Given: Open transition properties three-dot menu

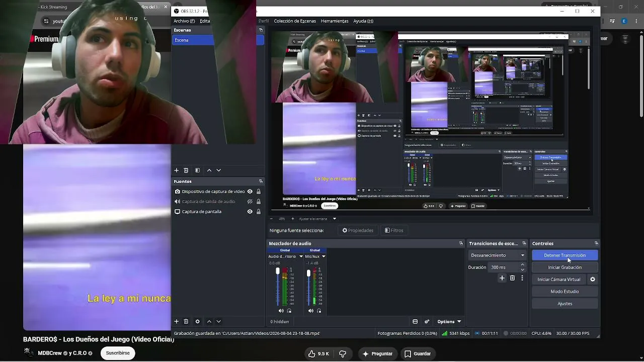Looking at the screenshot, I should (x=522, y=278).
